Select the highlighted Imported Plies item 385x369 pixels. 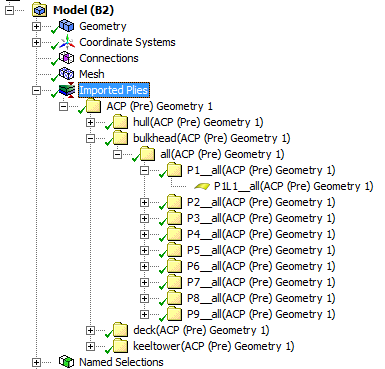click(x=114, y=90)
